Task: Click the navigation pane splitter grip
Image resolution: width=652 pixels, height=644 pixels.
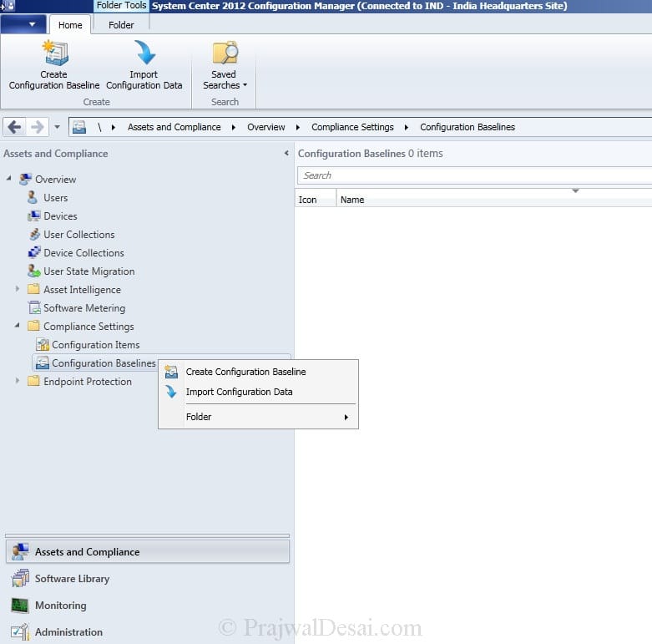Action: click(148, 535)
